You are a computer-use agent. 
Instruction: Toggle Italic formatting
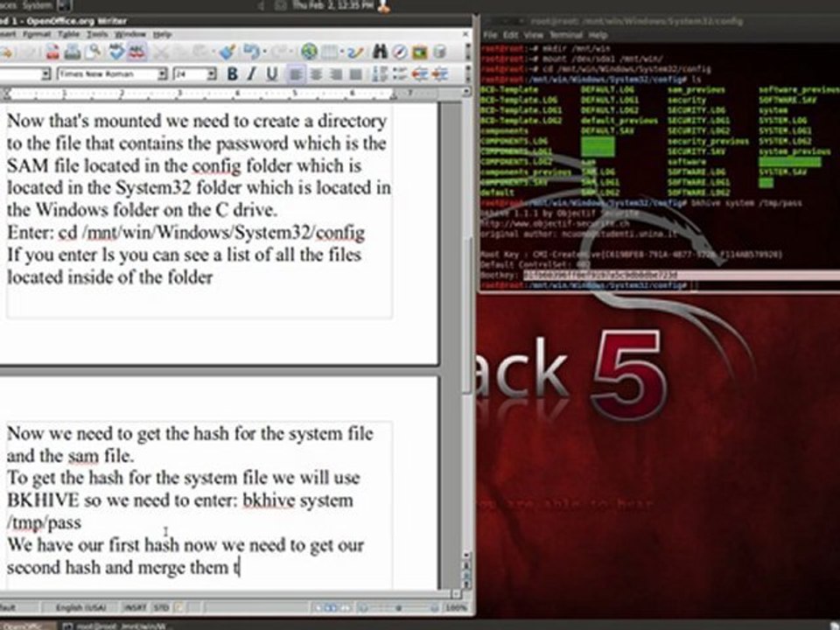pyautogui.click(x=252, y=73)
